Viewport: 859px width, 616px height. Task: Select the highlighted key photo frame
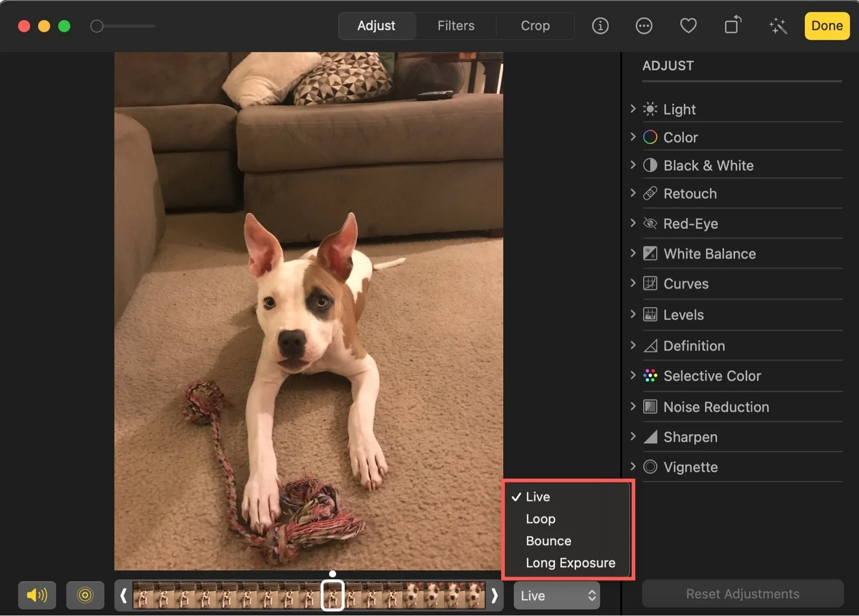point(332,595)
